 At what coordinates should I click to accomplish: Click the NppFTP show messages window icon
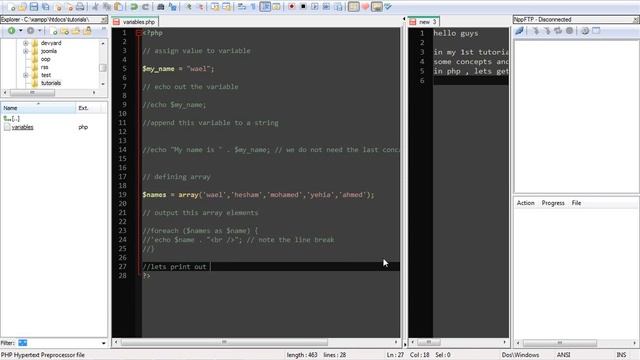click(596, 31)
